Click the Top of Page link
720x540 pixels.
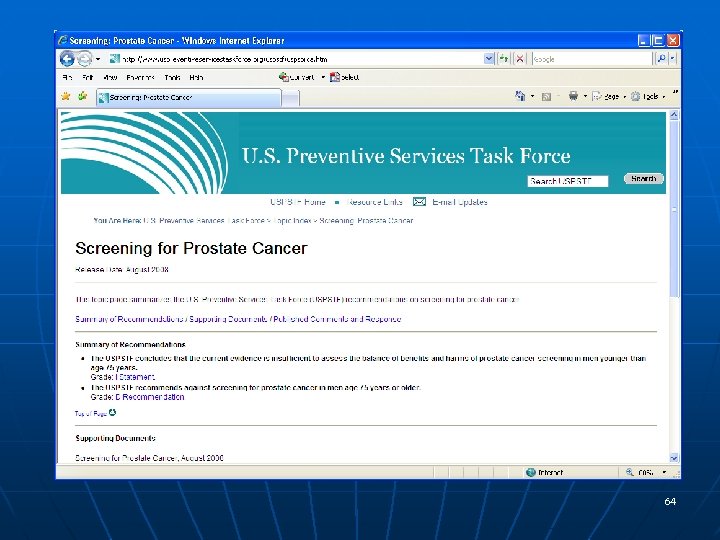(x=90, y=414)
